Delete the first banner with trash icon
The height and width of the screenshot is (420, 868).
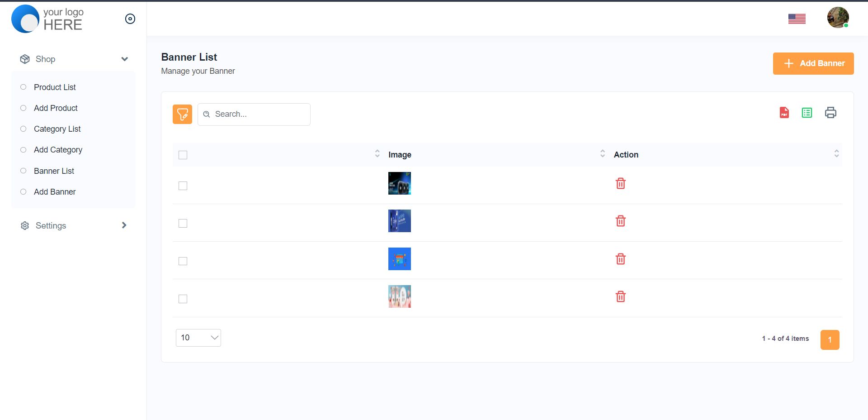coord(620,183)
